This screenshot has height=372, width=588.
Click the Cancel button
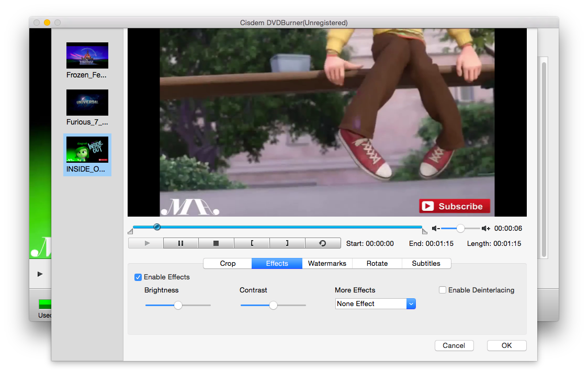coord(454,345)
